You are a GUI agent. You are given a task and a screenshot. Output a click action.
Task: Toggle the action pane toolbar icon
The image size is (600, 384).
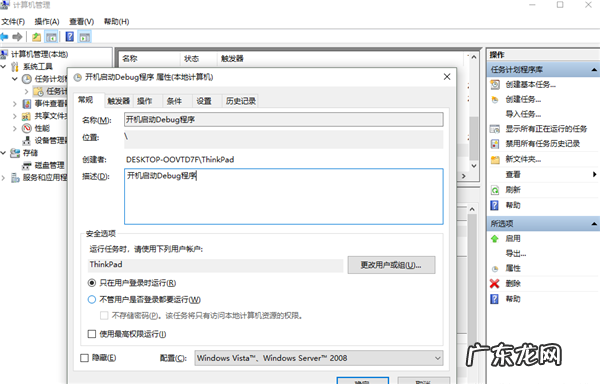pos(85,37)
